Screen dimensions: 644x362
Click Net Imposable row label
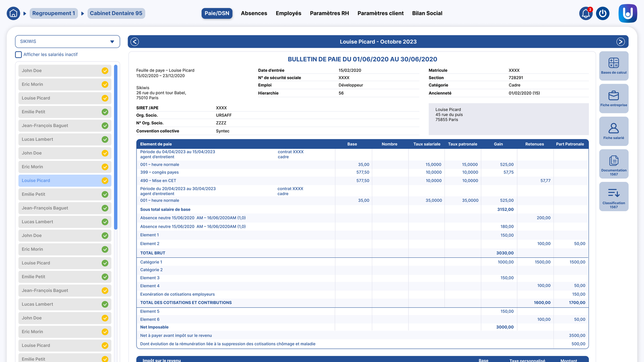pos(154,327)
